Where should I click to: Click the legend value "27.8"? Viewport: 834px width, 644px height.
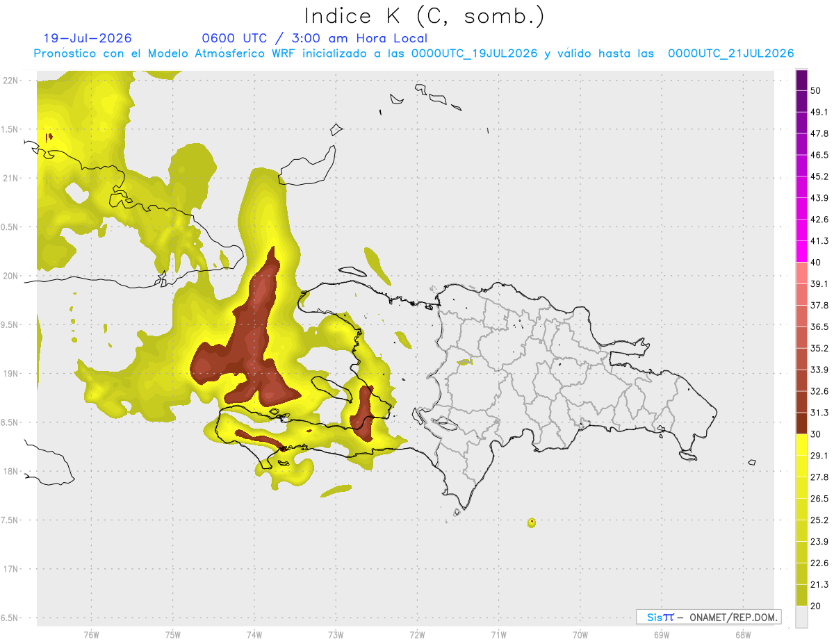point(819,477)
